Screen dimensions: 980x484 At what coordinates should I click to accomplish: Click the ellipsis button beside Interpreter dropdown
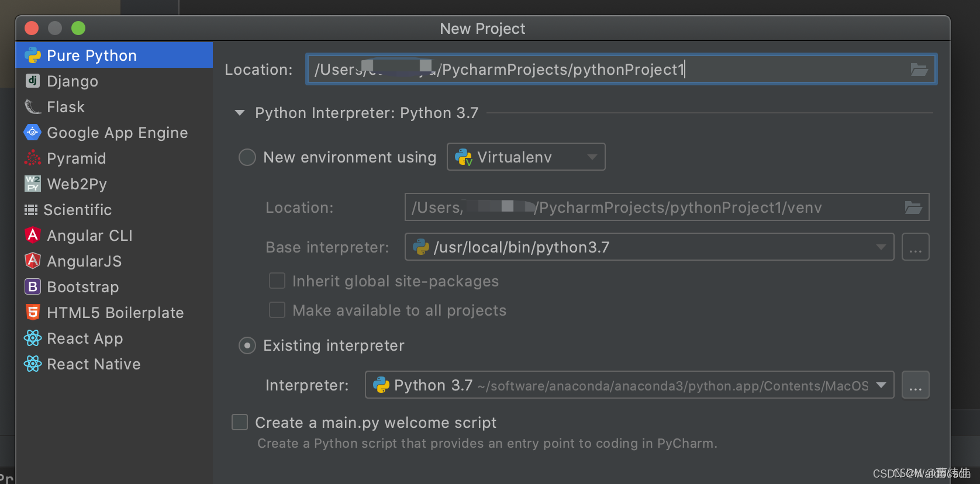915,385
